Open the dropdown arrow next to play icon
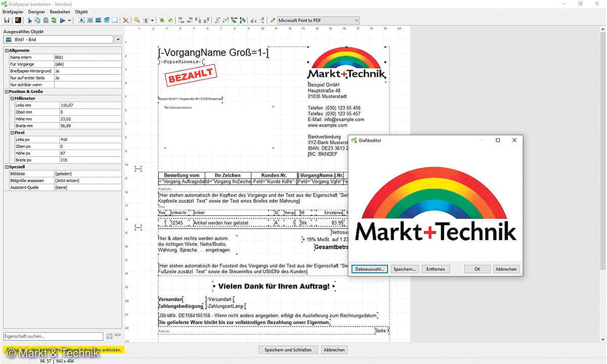 (69, 20)
